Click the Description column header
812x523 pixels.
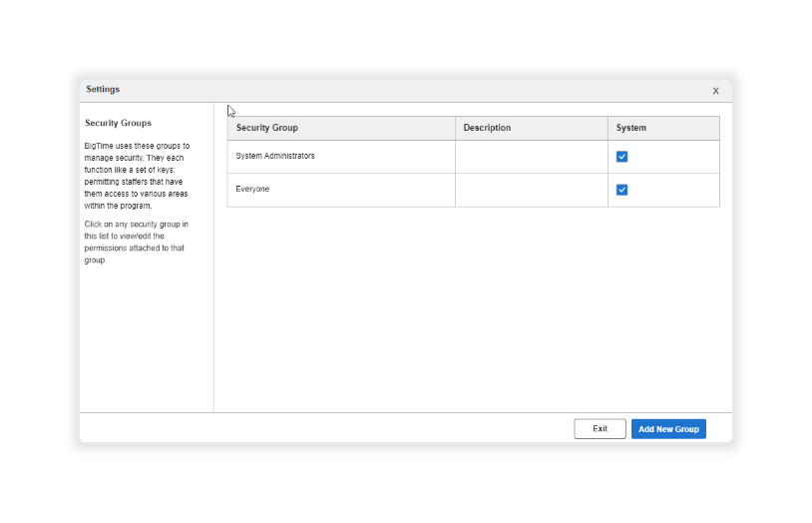(532, 128)
